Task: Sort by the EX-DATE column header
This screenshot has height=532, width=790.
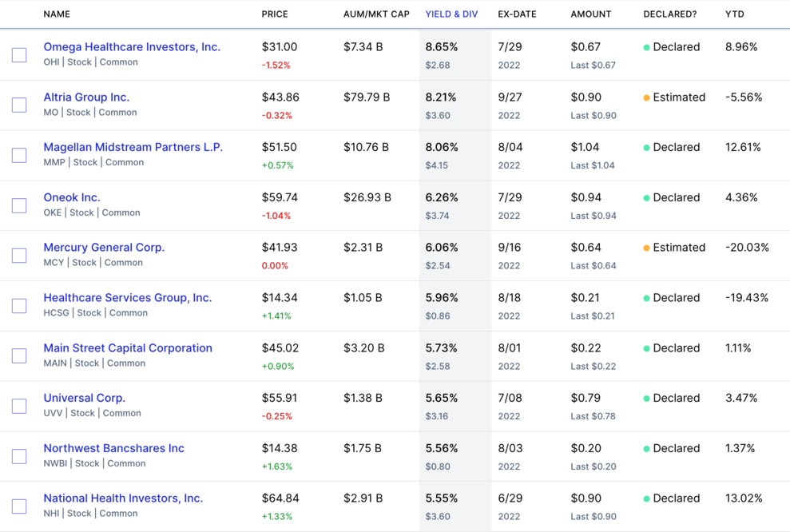Action: 517,14
